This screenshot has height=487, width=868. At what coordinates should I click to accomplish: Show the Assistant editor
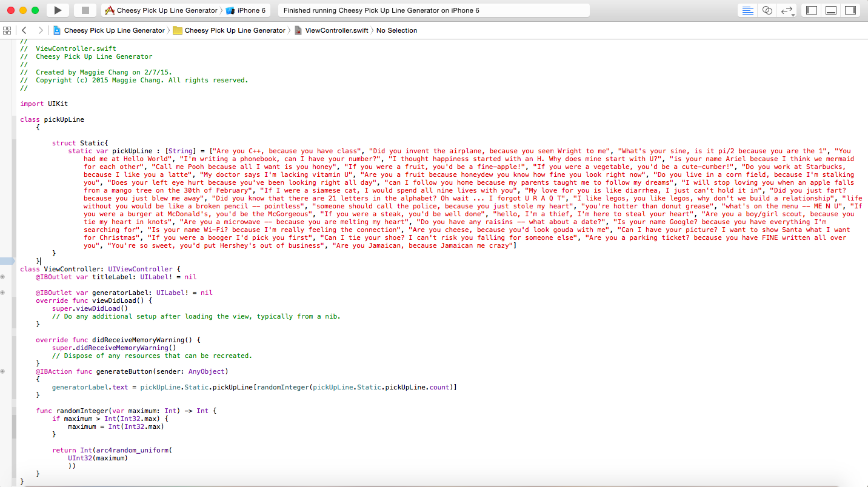767,10
